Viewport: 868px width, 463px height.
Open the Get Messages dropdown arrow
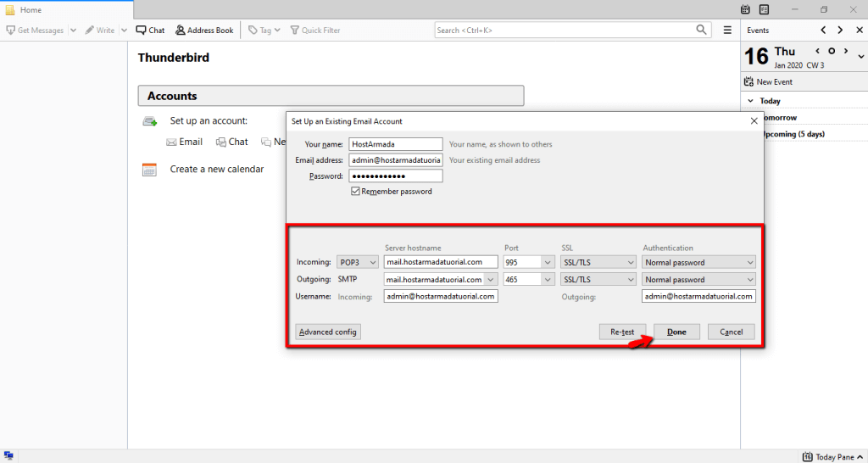73,31
